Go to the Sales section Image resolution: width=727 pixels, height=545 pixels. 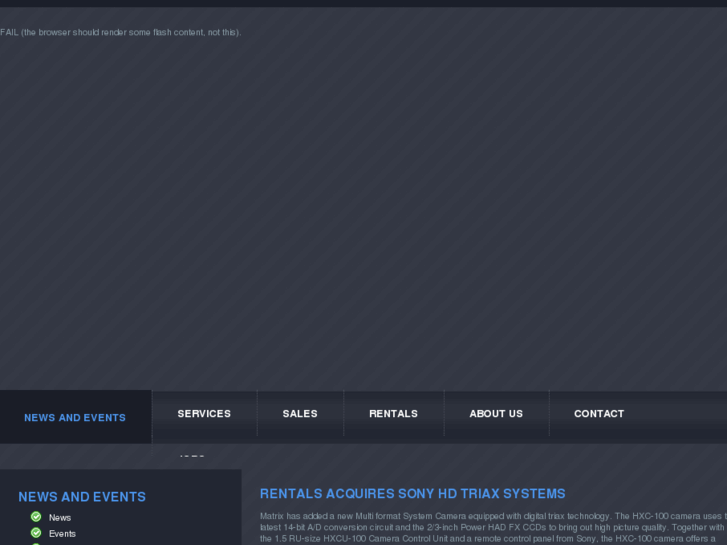pyautogui.click(x=300, y=414)
